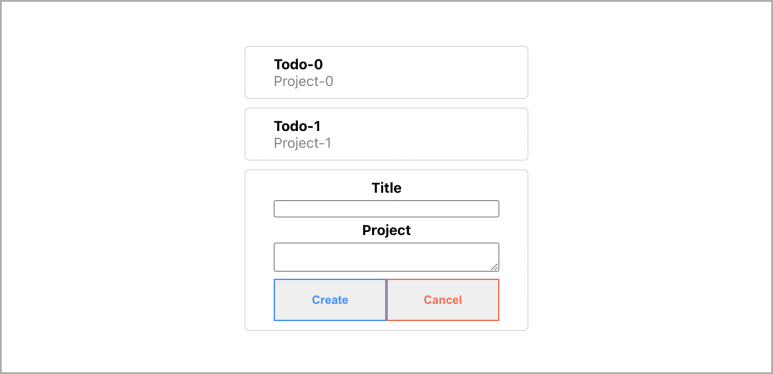Viewport: 773px width, 374px height.
Task: Click the blue Create button
Action: [330, 300]
